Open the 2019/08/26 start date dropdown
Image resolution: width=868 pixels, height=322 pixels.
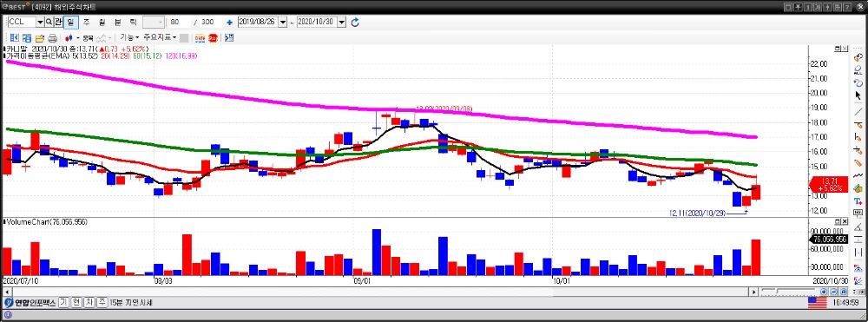coord(283,22)
